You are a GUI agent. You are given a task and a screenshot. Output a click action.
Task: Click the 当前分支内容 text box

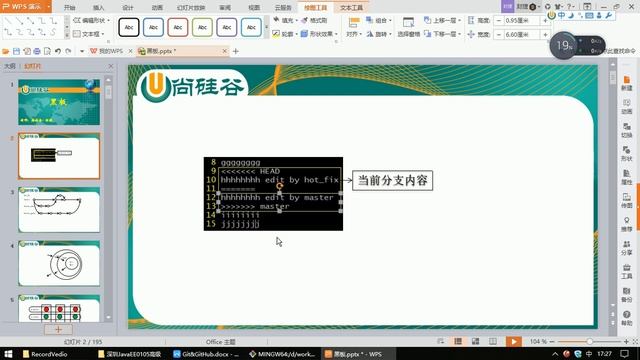(392, 180)
